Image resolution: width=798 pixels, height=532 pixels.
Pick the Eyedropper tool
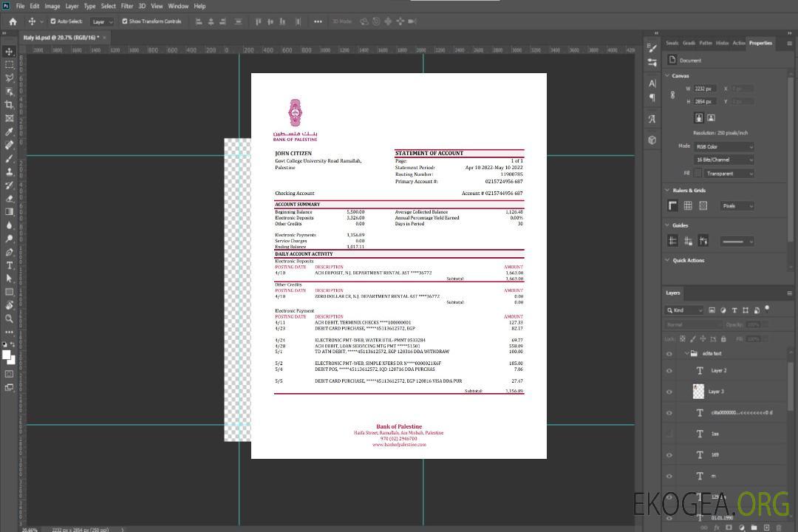[10, 132]
